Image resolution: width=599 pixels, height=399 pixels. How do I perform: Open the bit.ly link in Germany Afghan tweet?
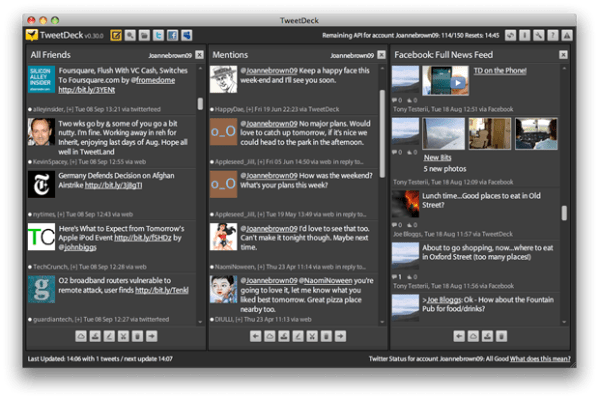pyautogui.click(x=113, y=185)
